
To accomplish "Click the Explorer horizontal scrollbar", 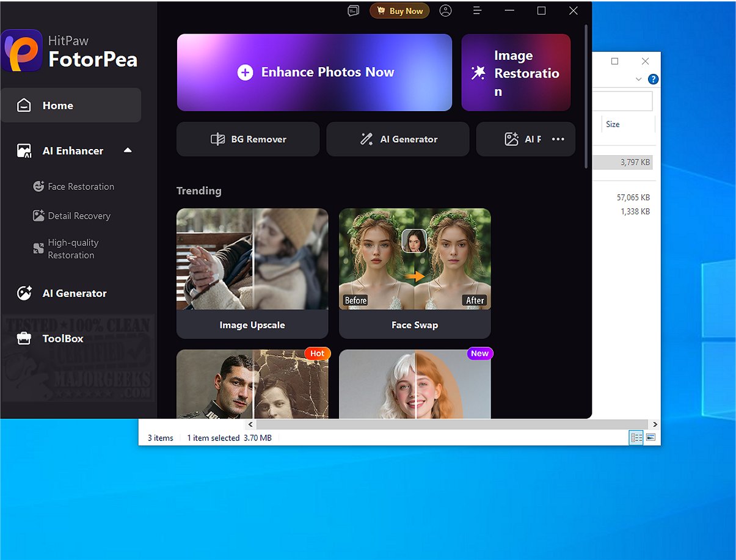I will click(x=452, y=424).
